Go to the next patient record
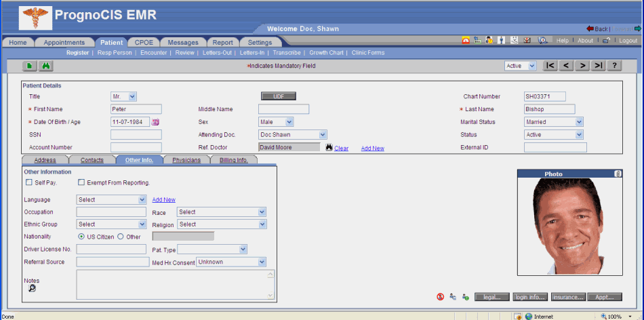The height and width of the screenshot is (320, 644). coord(582,66)
